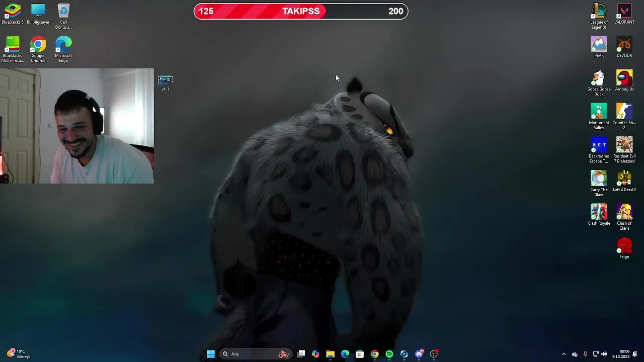The height and width of the screenshot is (362, 644).
Task: Open Task View from taskbar
Action: (x=301, y=354)
